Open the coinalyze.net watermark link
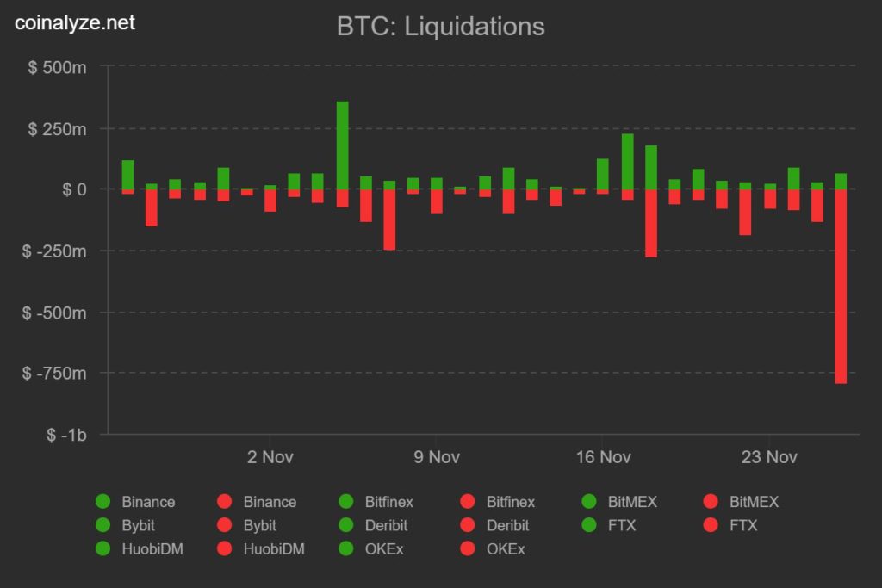 pyautogui.click(x=75, y=22)
